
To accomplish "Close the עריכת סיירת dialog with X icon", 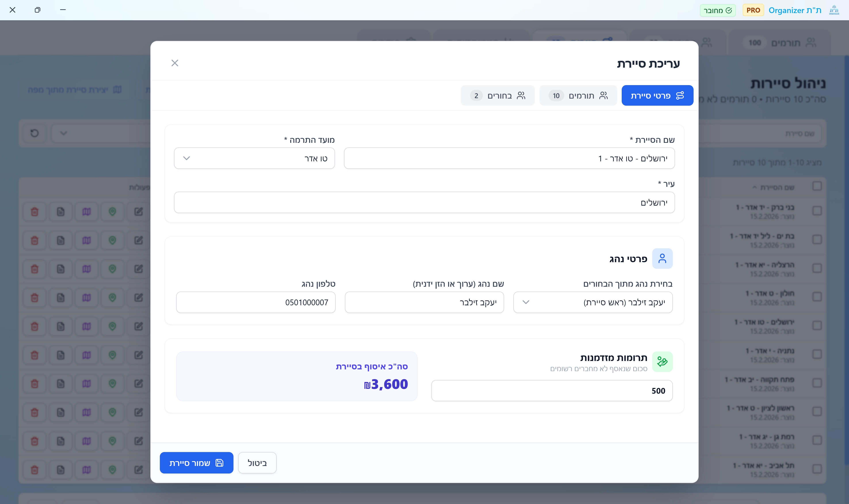I will tap(175, 63).
